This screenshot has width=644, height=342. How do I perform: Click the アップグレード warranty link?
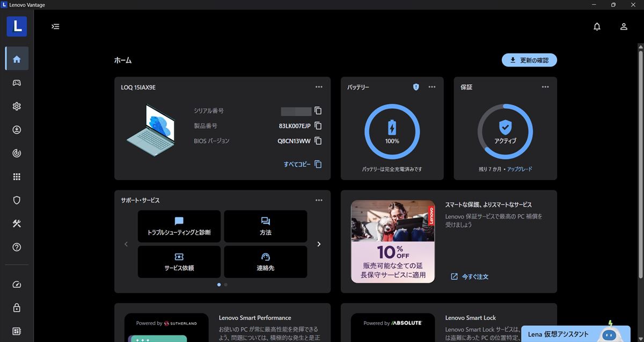click(x=519, y=169)
